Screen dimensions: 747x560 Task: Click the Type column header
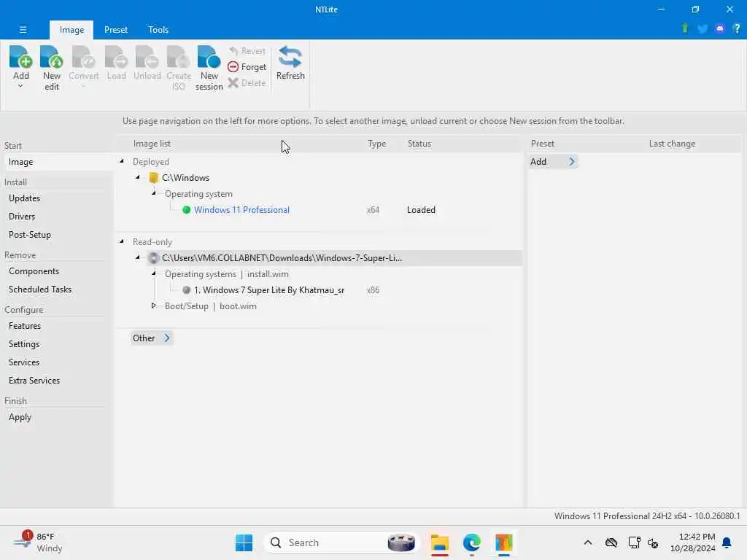pos(377,144)
